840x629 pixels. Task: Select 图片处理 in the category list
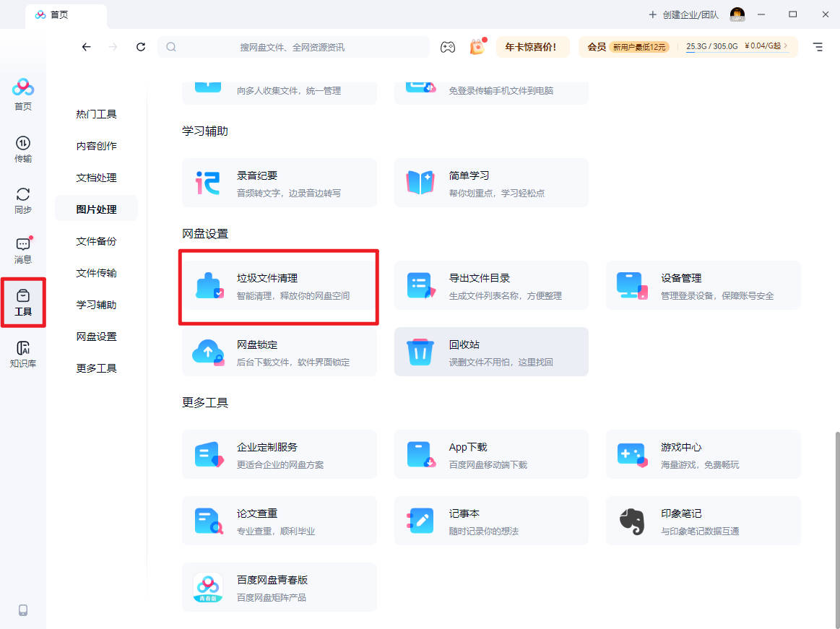pos(97,209)
